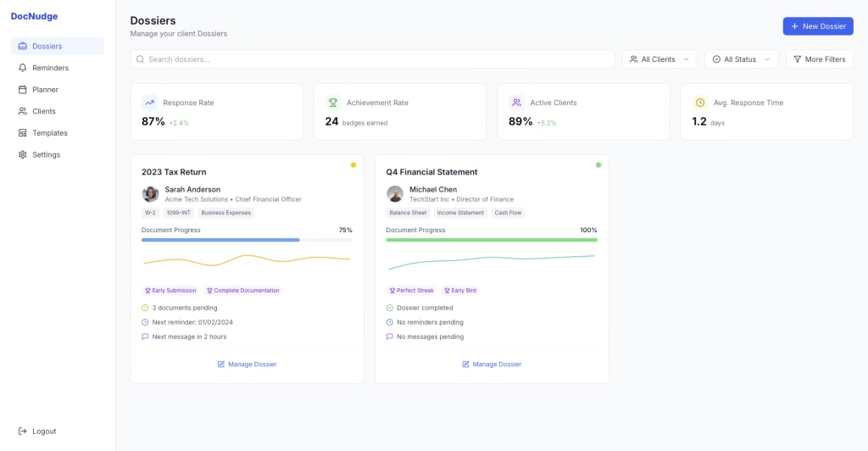This screenshot has width=868, height=451.
Task: Focus the Search dossiers input field
Action: pos(373,59)
